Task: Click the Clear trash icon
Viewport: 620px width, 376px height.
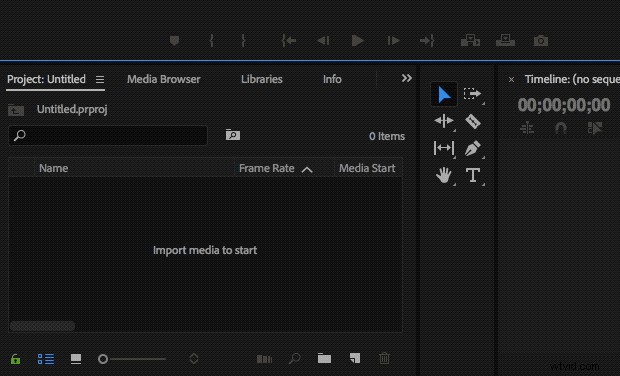Action: (384, 358)
